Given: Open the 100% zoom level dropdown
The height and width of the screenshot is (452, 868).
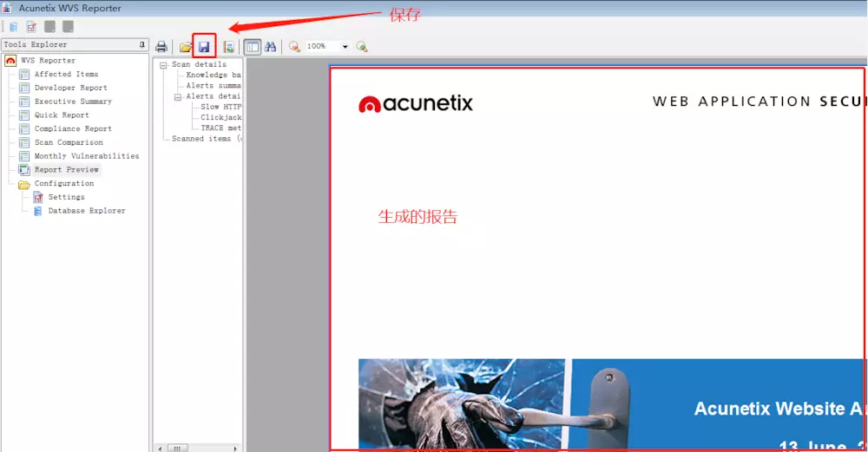Looking at the screenshot, I should pyautogui.click(x=345, y=47).
